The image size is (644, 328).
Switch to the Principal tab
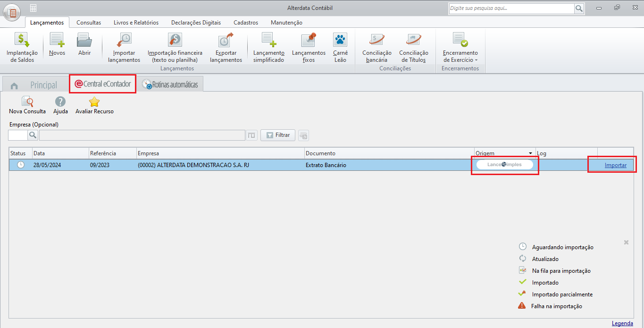[43, 85]
